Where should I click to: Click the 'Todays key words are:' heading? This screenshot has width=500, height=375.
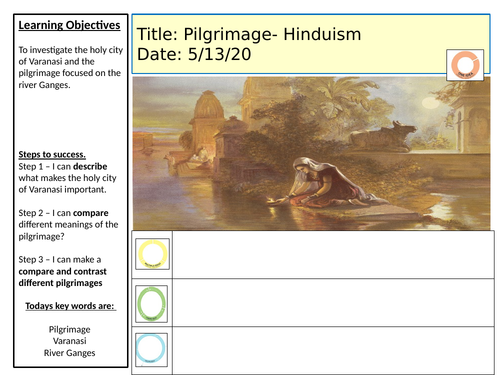(x=70, y=306)
